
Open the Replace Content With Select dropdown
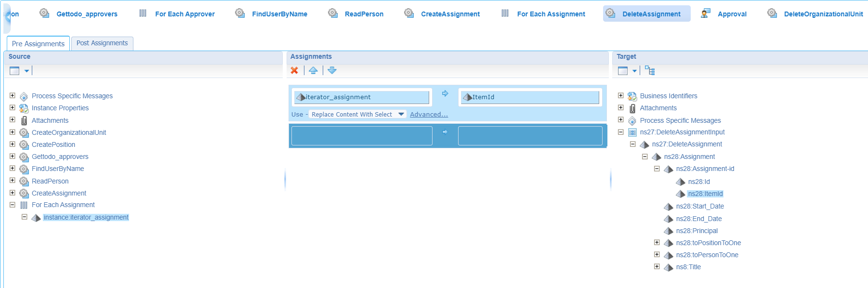tap(357, 114)
